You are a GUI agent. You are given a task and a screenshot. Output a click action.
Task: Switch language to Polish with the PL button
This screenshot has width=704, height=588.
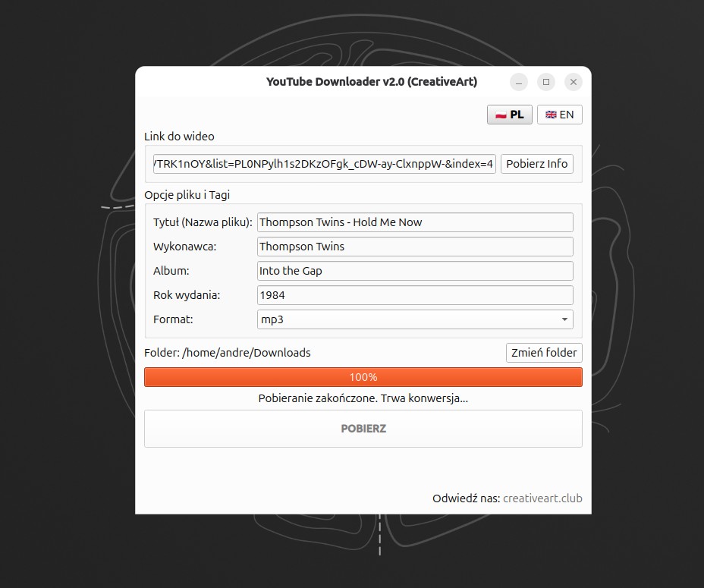[509, 115]
